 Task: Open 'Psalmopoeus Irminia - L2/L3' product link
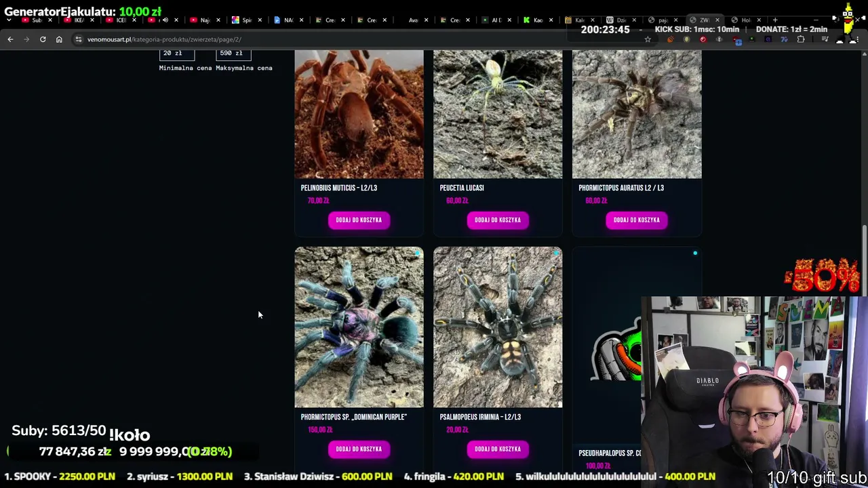[480, 418]
